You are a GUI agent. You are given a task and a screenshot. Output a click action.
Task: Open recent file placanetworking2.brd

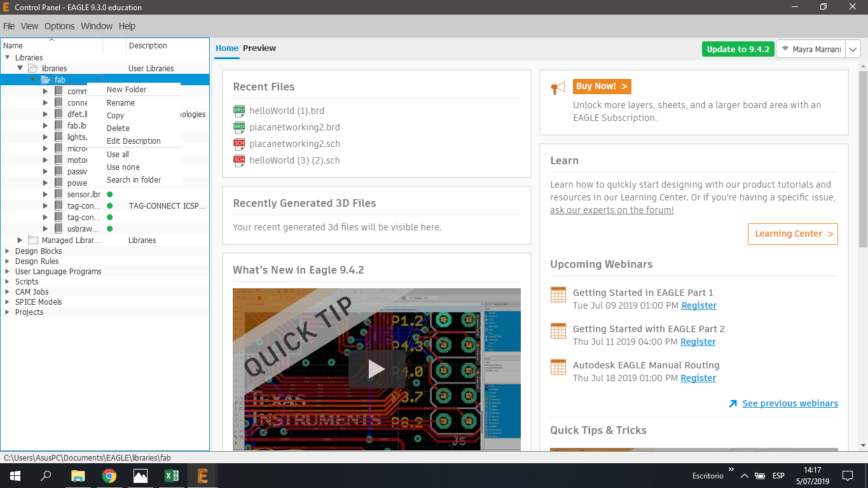coord(294,127)
